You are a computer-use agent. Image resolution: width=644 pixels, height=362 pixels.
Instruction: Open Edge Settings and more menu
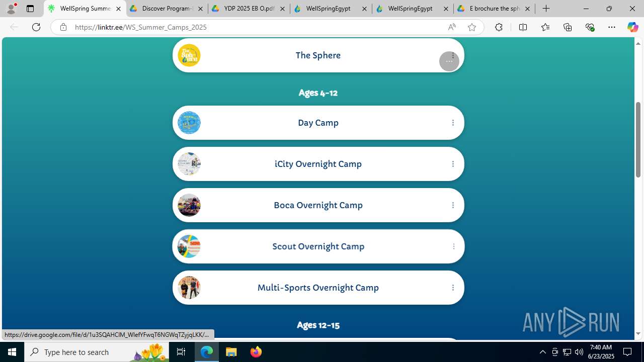[x=612, y=27]
